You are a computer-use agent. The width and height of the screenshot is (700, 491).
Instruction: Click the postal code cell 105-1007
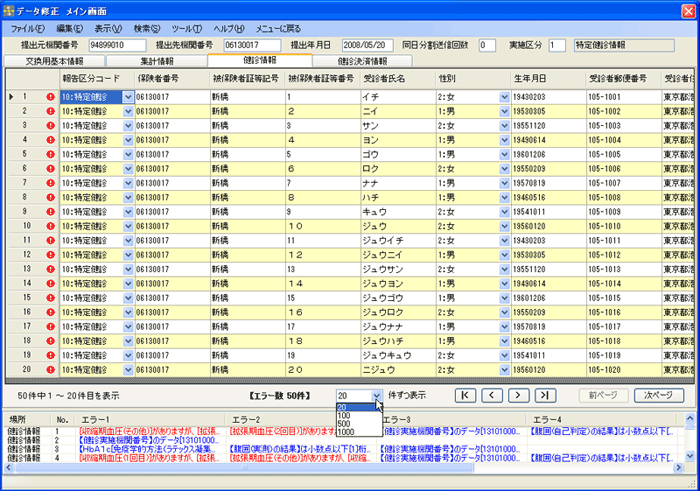click(x=624, y=183)
